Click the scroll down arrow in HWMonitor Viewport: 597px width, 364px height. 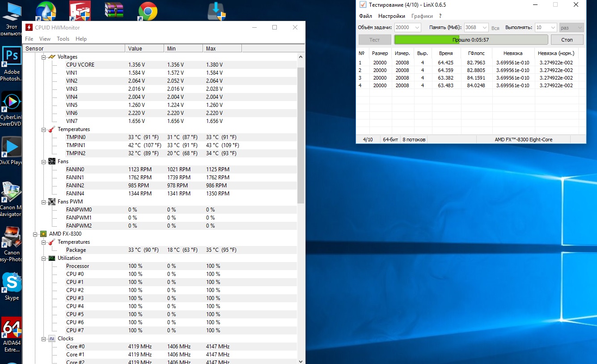(x=301, y=361)
